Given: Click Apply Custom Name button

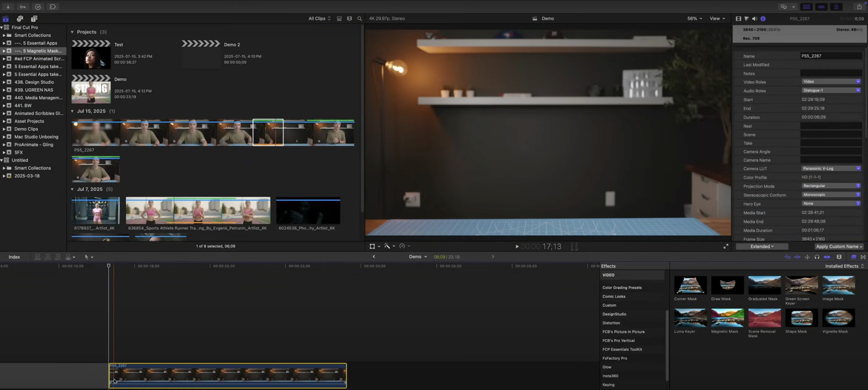Looking at the screenshot, I should click(838, 246).
